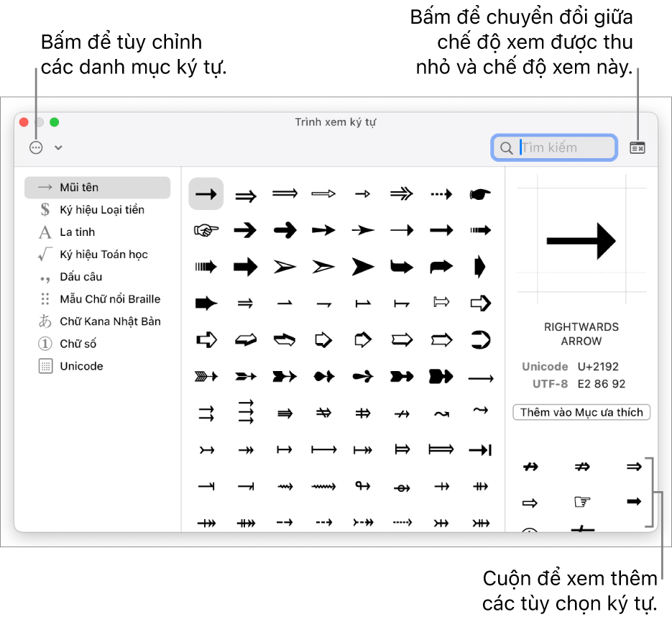Select the long thin arrow ending sixth row
672x622 pixels.
(x=480, y=378)
